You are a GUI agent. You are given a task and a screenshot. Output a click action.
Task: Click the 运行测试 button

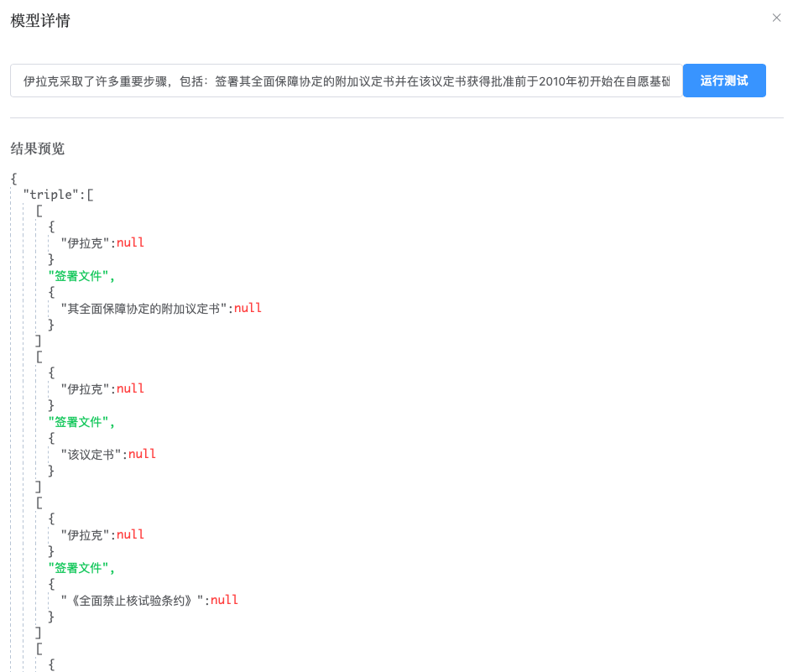723,81
